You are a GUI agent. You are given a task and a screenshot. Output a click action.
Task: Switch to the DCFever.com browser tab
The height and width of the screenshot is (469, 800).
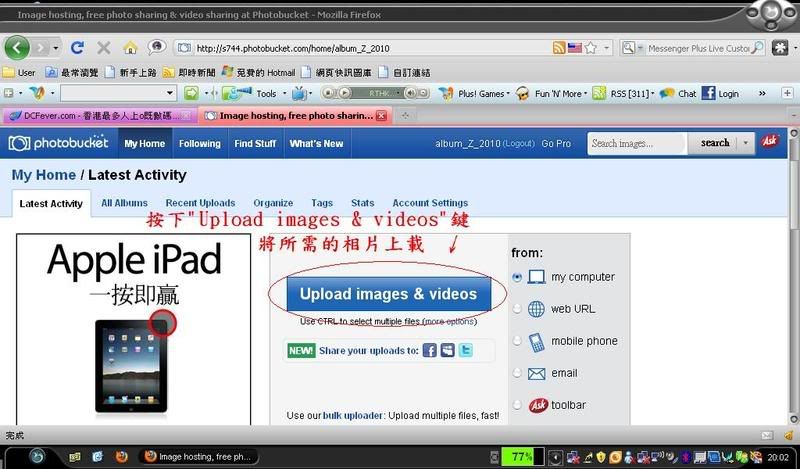pyautogui.click(x=99, y=116)
